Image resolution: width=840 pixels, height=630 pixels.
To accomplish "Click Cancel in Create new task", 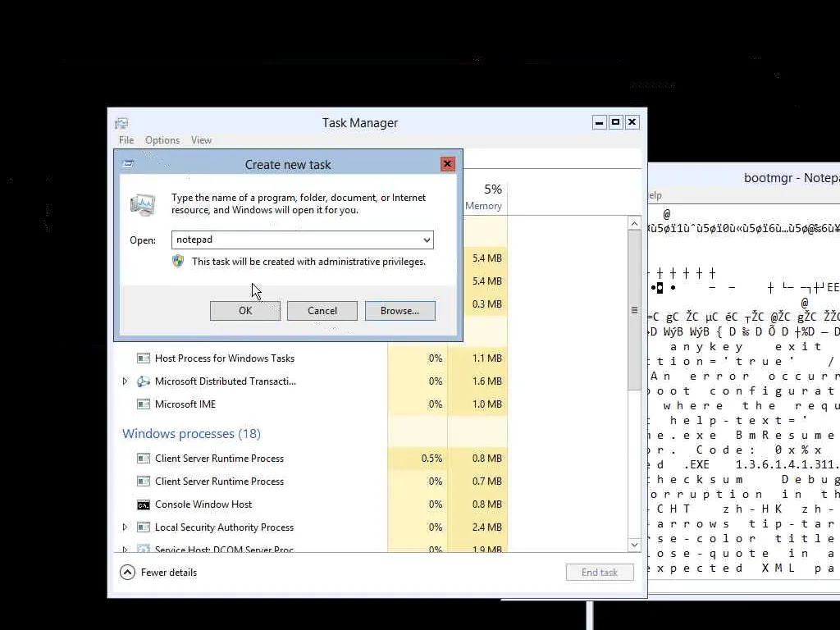I will click(x=322, y=311).
